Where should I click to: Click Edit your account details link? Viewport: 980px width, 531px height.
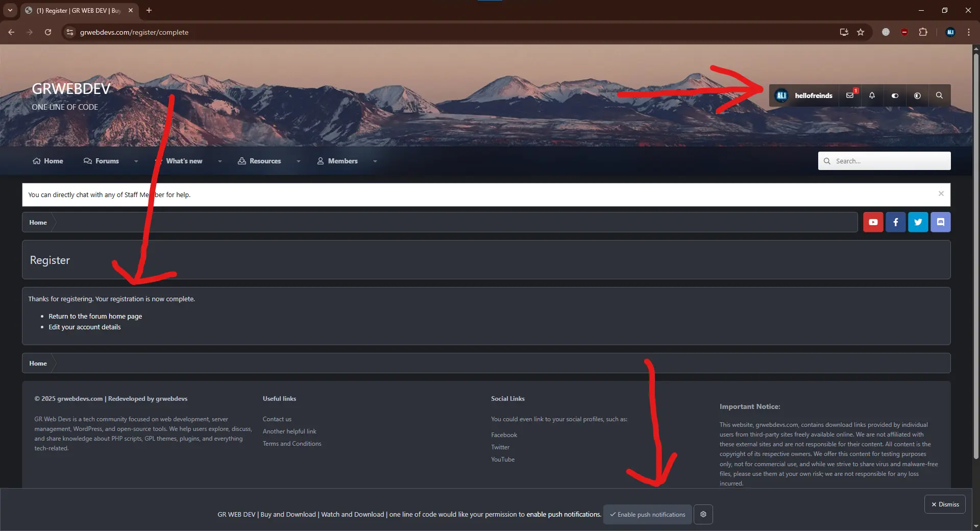point(84,327)
